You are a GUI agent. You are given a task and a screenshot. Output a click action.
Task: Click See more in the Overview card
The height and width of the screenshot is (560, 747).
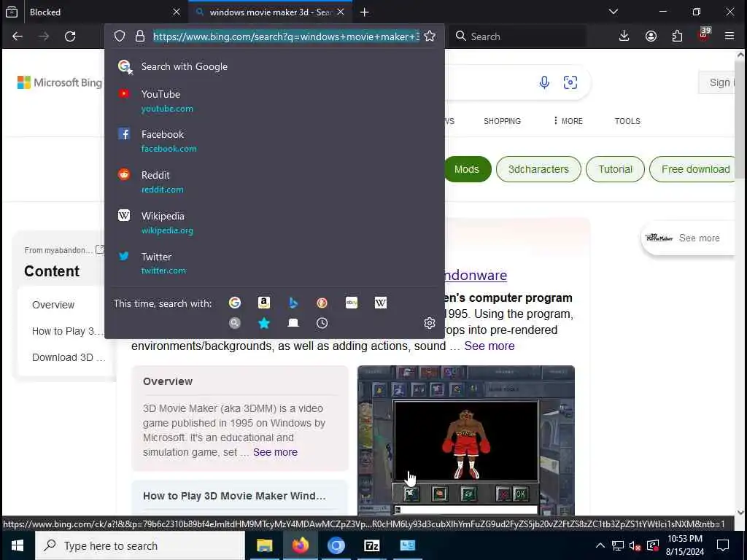pos(275,452)
